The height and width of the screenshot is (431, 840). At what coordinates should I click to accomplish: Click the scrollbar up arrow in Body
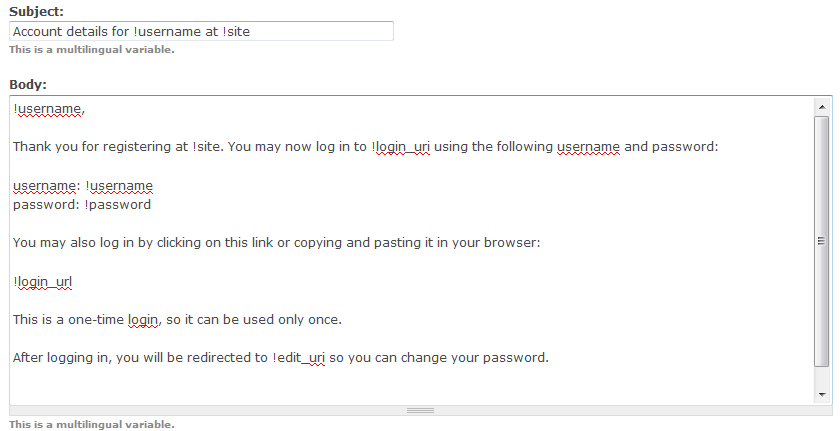[x=822, y=106]
